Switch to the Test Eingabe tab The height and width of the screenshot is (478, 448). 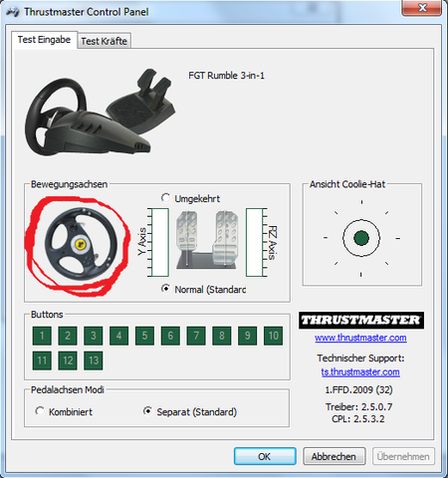tap(44, 40)
